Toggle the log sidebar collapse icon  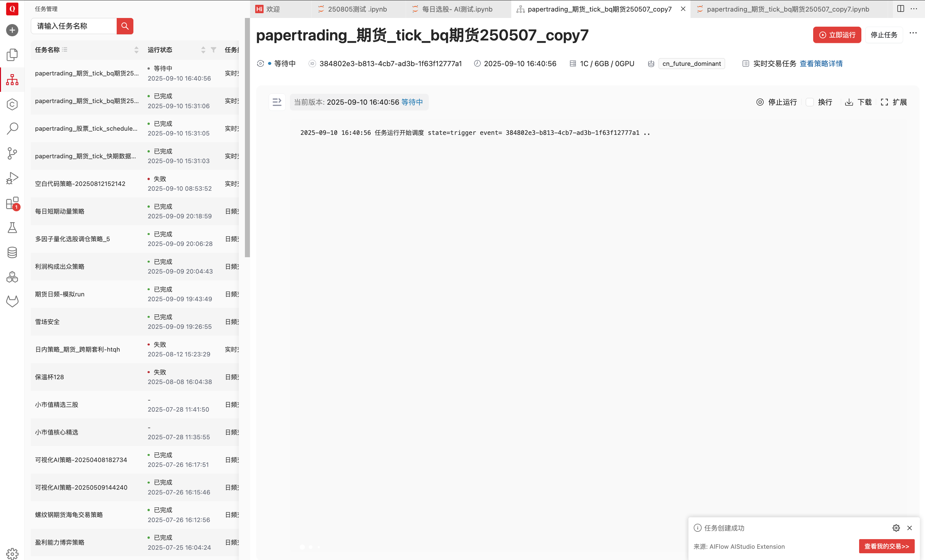tap(277, 102)
